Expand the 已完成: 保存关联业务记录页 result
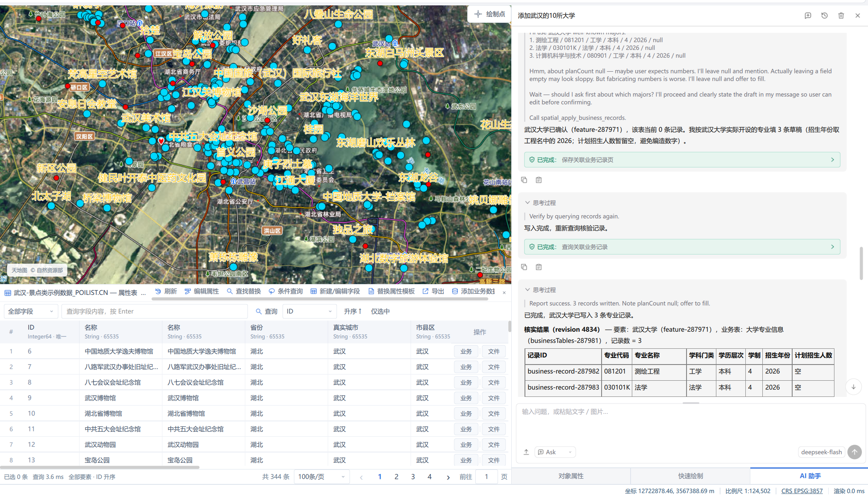This screenshot has width=868, height=496. (x=682, y=160)
